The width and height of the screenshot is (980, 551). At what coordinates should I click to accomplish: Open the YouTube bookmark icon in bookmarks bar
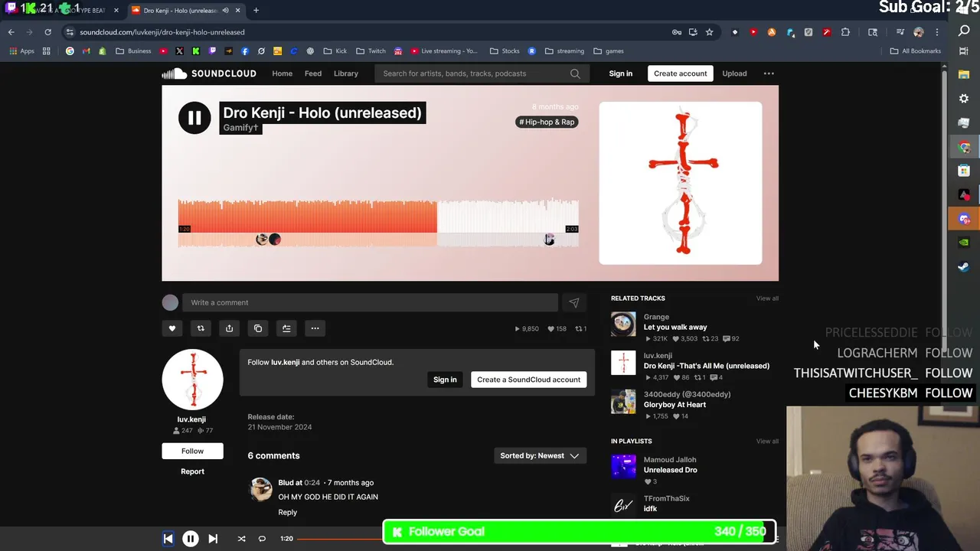163,51
